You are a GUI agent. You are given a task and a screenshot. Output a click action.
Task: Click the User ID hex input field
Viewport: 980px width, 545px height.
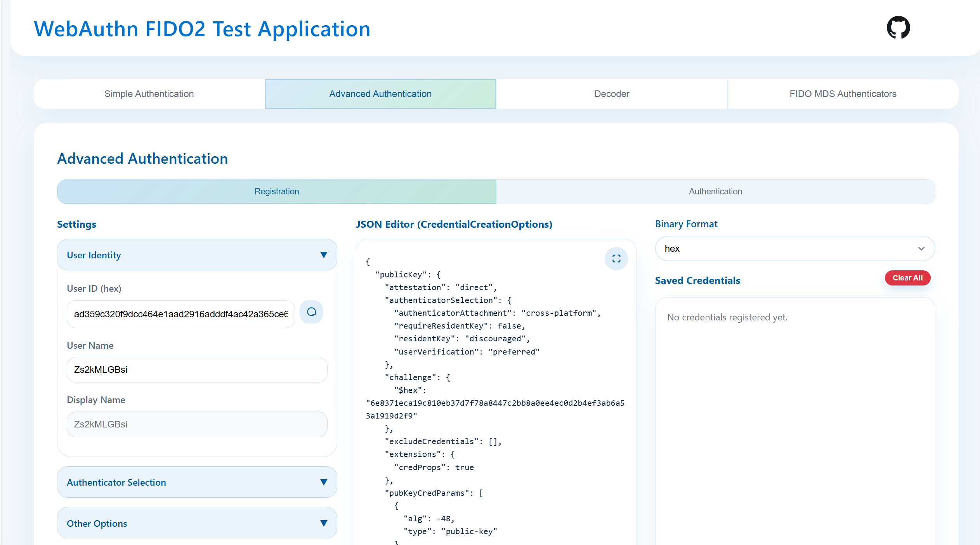click(x=180, y=314)
